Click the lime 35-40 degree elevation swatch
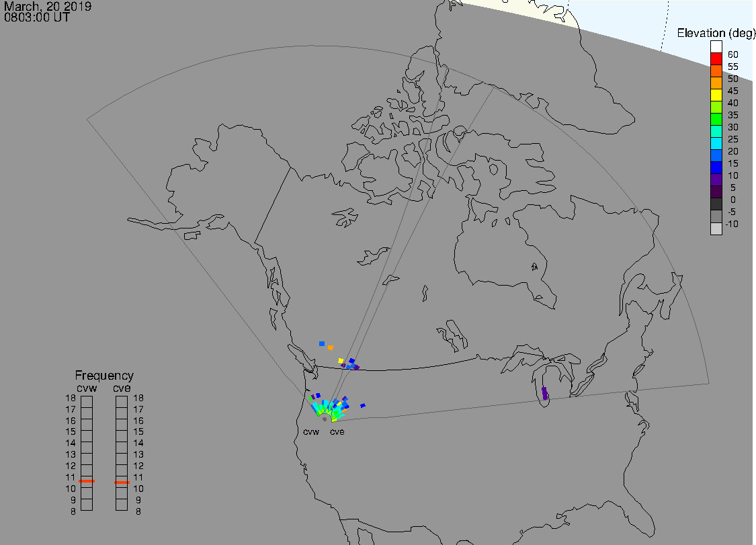Image resolution: width=756 pixels, height=545 pixels. [716, 107]
